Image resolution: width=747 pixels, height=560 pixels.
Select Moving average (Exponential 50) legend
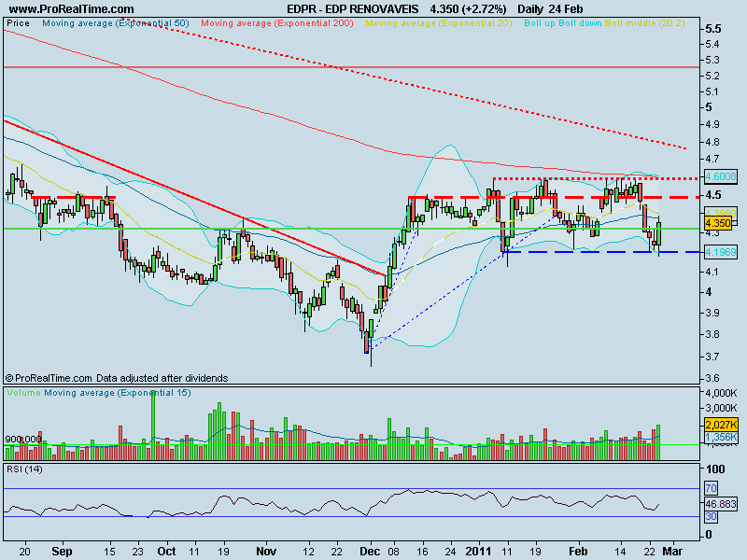coord(116,22)
